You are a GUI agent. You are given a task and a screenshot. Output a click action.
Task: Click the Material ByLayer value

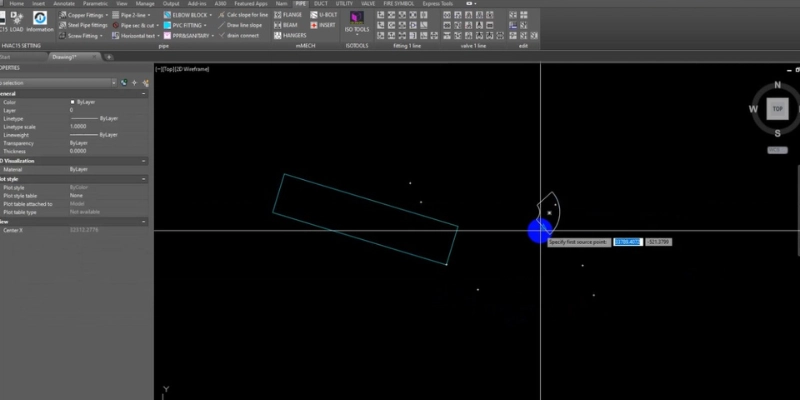(79, 169)
